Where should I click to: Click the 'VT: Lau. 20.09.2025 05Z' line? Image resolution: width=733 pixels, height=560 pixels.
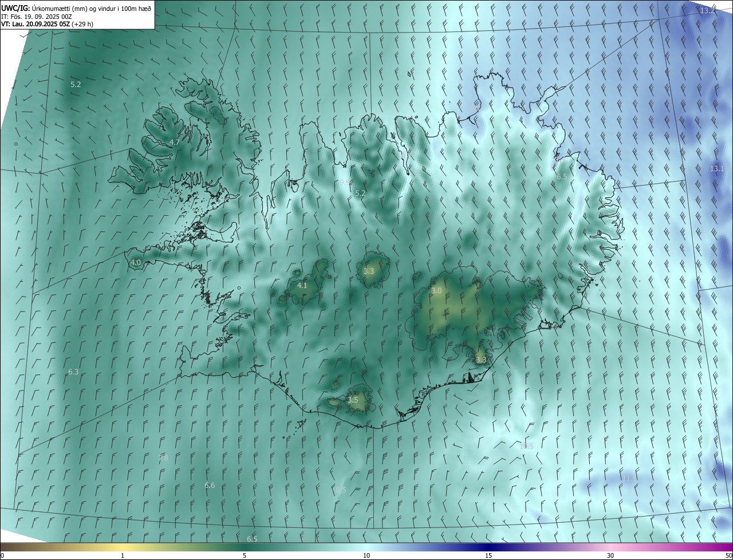click(36, 24)
